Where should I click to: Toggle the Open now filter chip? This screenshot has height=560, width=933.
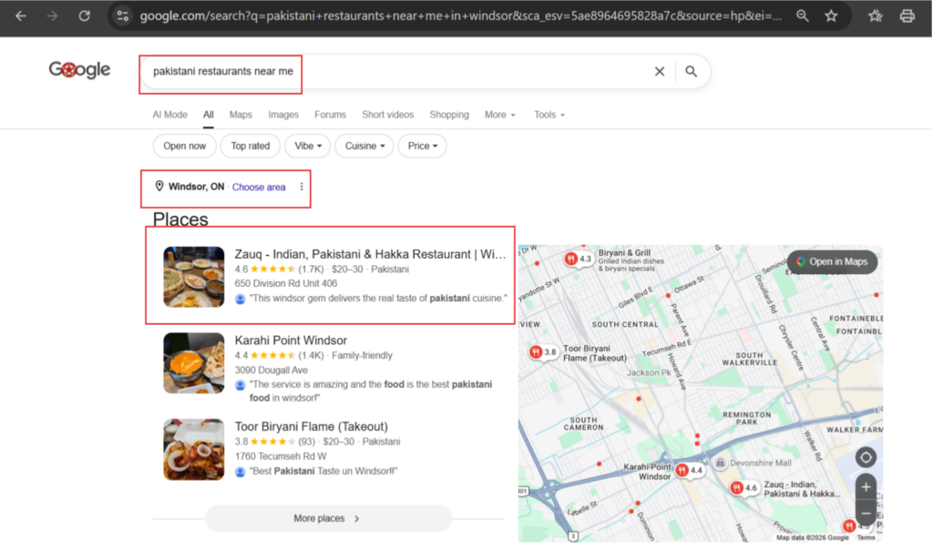(184, 147)
